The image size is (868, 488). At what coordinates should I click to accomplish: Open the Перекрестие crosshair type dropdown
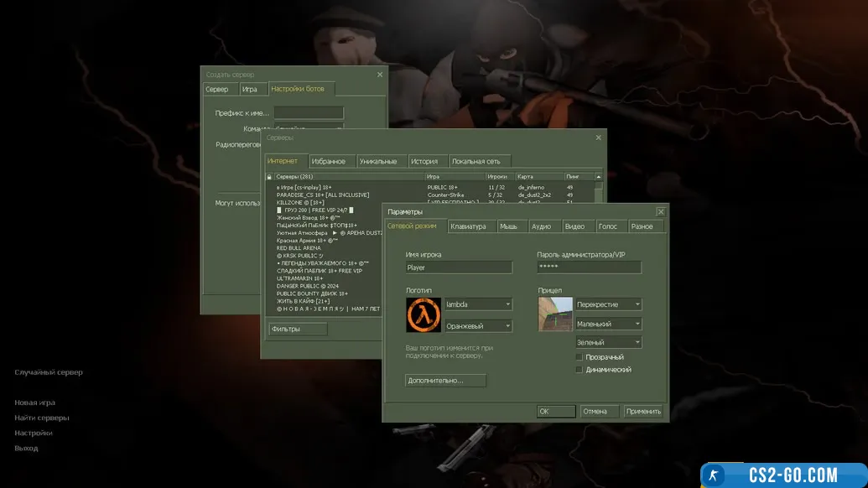609,304
